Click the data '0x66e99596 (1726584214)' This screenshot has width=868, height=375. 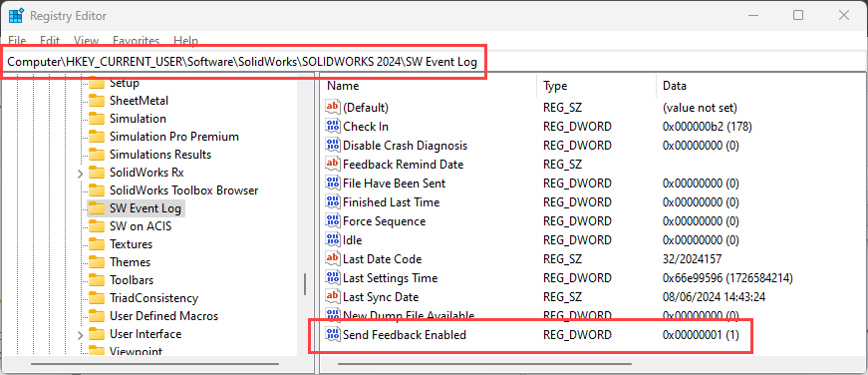coord(727,278)
